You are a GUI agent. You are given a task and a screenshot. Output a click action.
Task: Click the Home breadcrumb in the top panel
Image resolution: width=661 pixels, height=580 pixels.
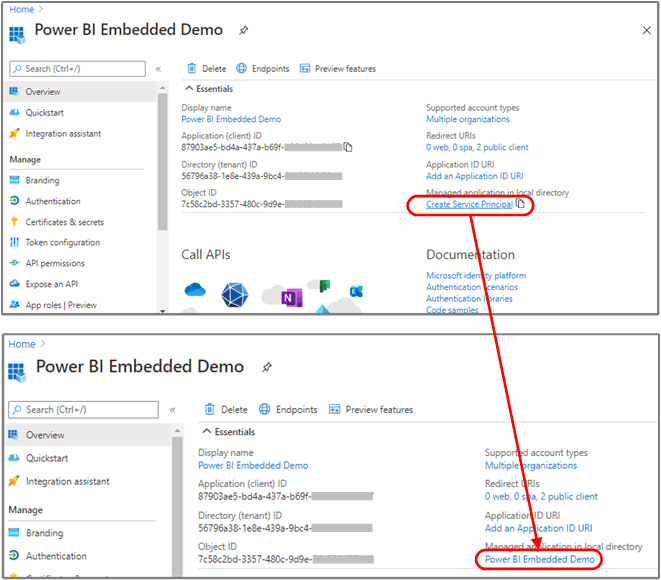tap(21, 9)
